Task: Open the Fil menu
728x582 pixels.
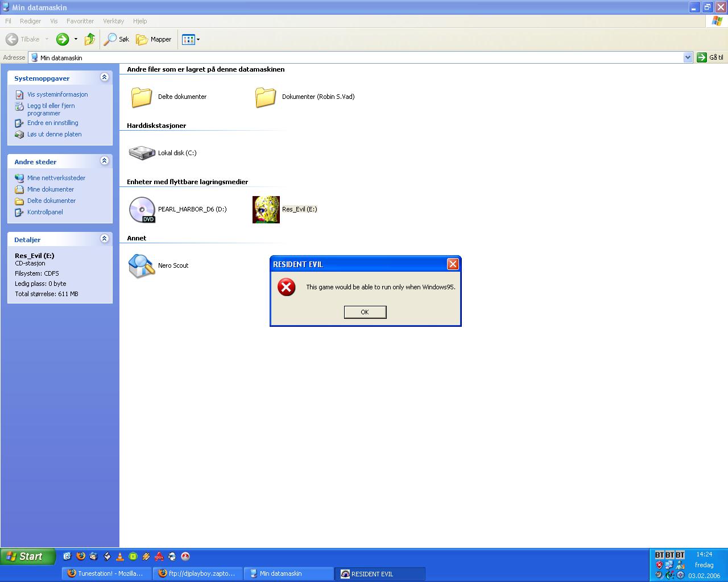Action: click(x=8, y=21)
